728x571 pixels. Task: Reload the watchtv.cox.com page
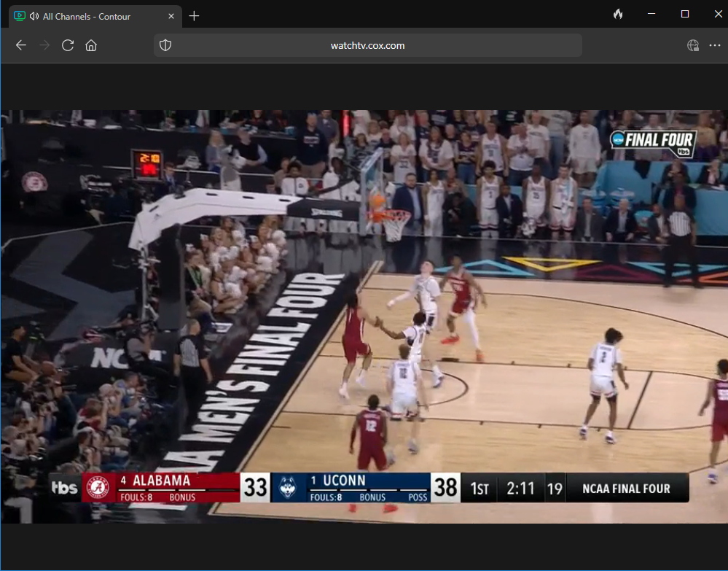(68, 45)
